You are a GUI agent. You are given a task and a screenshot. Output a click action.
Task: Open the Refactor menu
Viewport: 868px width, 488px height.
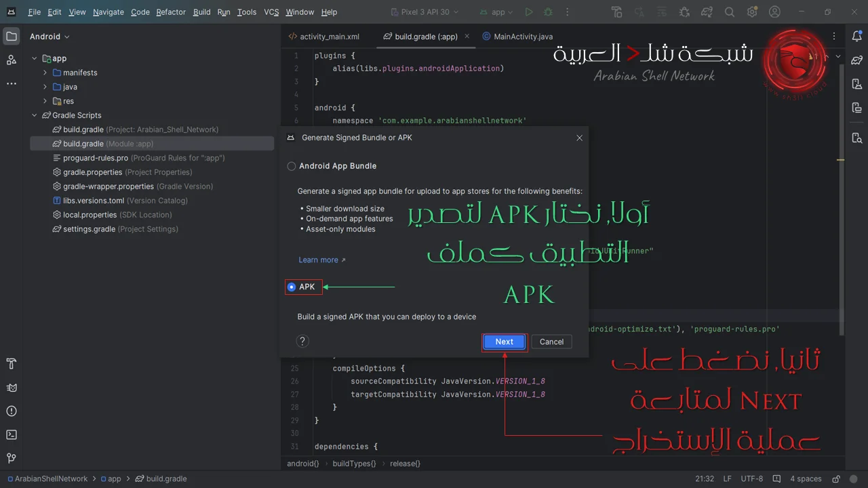point(171,12)
